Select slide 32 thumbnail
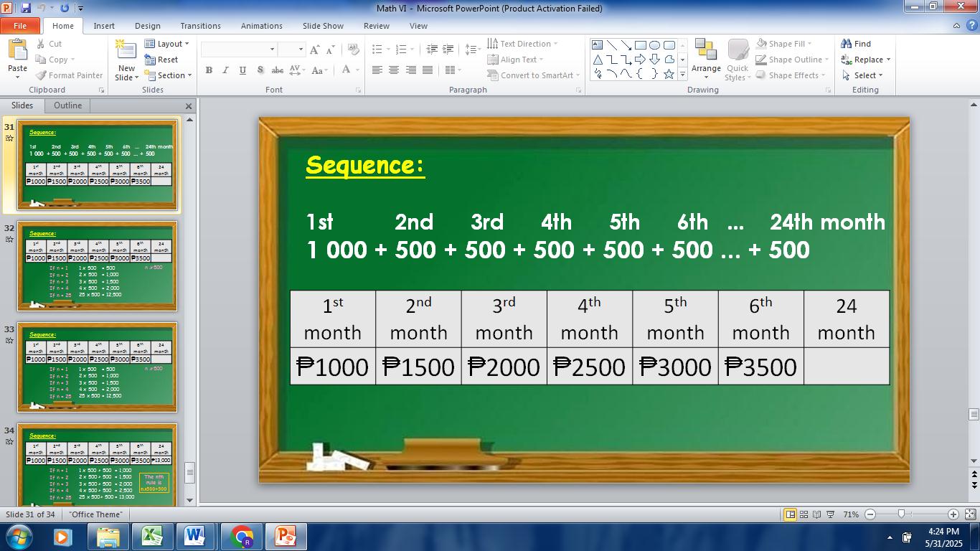 click(x=97, y=266)
